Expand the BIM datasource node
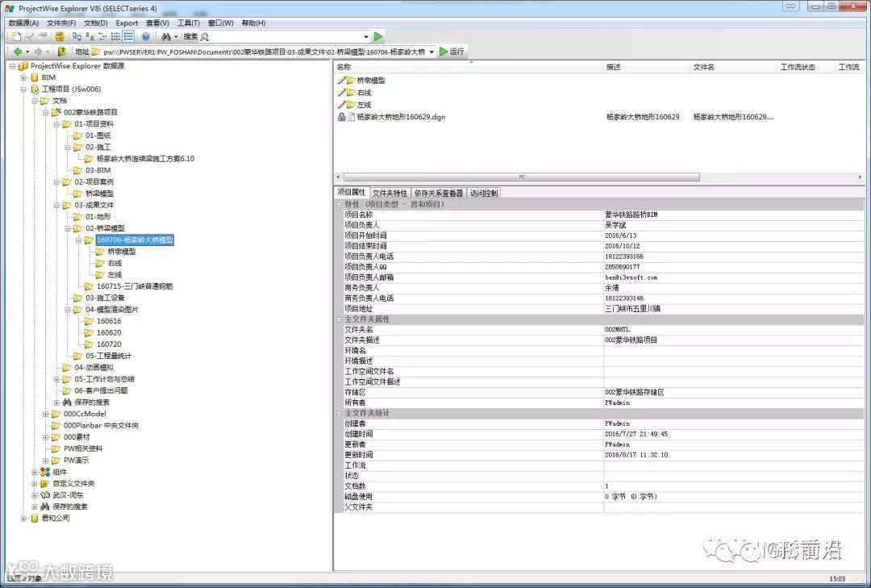 click(24, 77)
